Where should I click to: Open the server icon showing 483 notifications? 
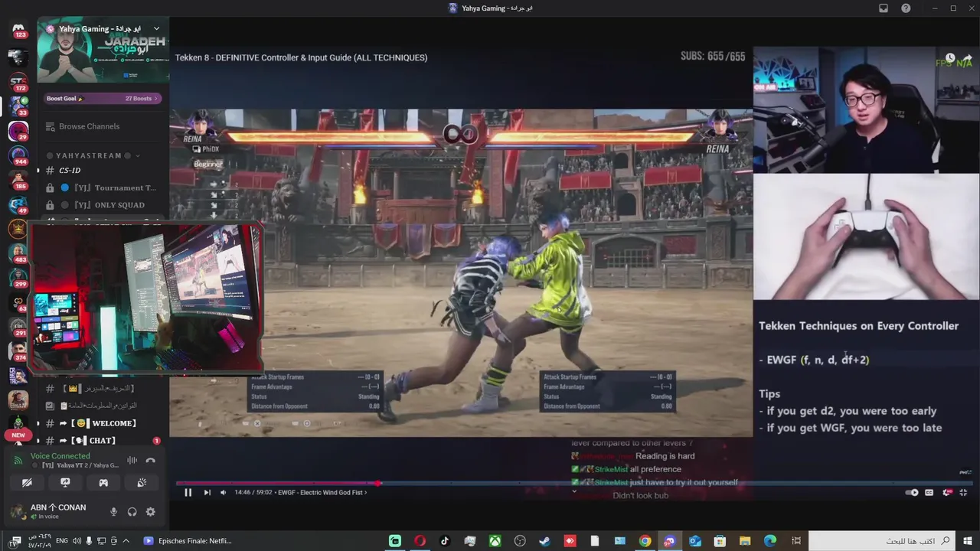click(x=18, y=253)
